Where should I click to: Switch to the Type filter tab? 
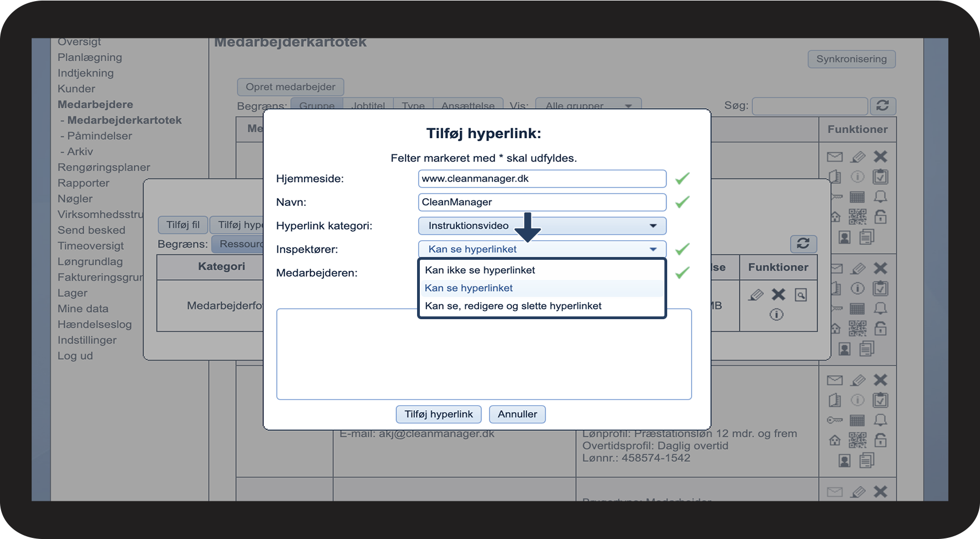[x=413, y=105]
